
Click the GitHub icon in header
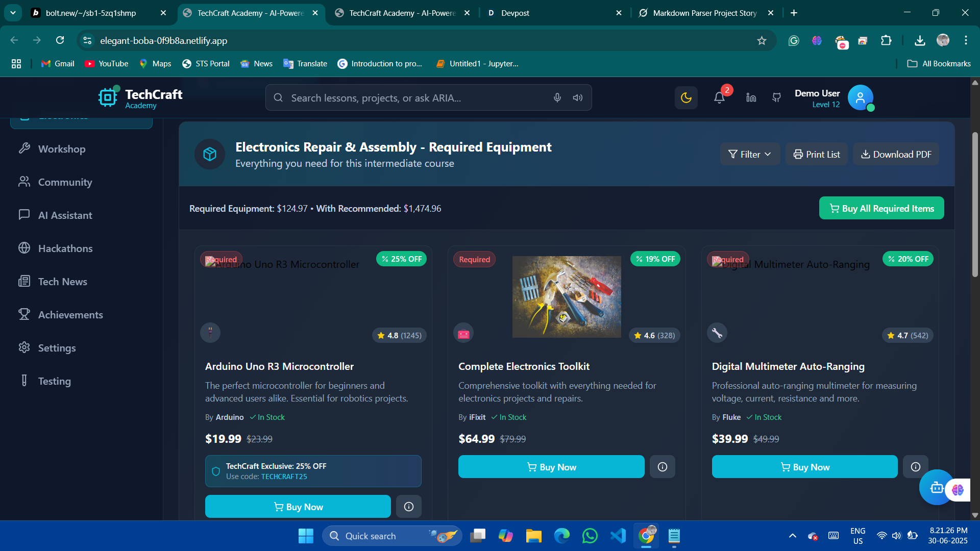click(x=776, y=97)
